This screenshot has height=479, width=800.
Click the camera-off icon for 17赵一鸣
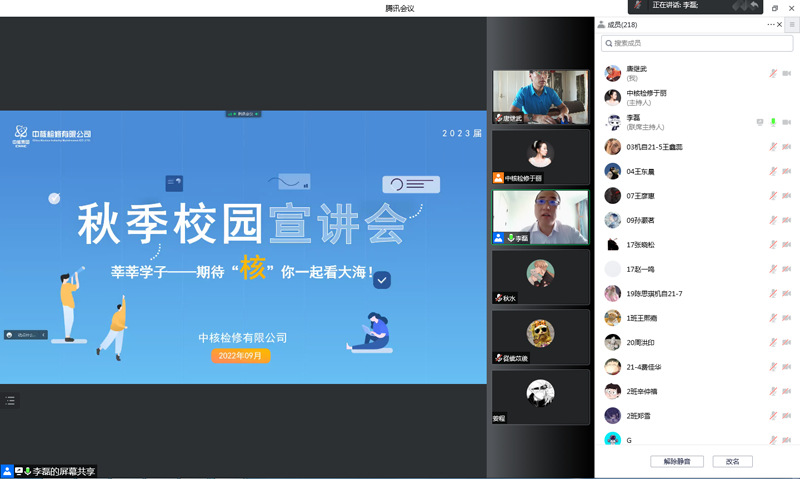tap(787, 269)
